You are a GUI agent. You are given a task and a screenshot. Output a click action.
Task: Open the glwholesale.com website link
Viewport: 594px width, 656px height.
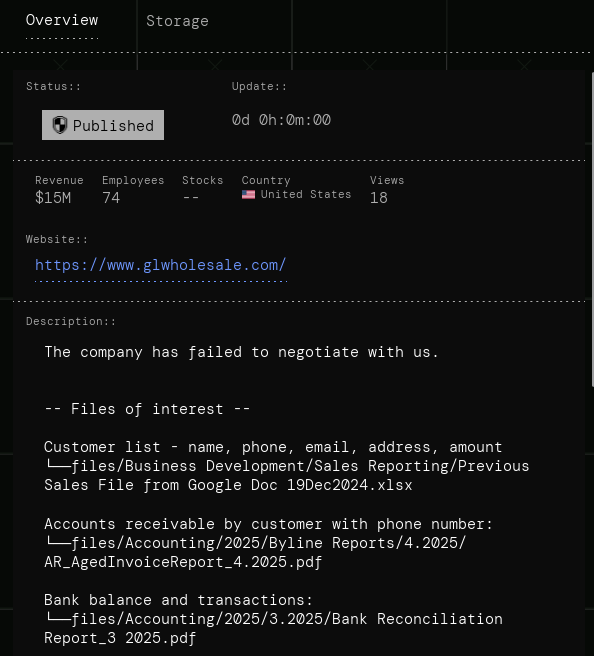(161, 265)
